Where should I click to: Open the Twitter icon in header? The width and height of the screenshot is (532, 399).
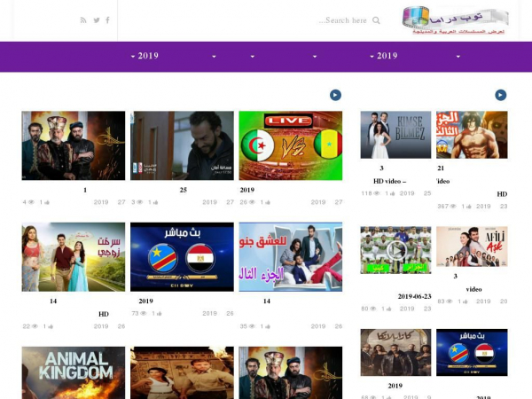97,20
